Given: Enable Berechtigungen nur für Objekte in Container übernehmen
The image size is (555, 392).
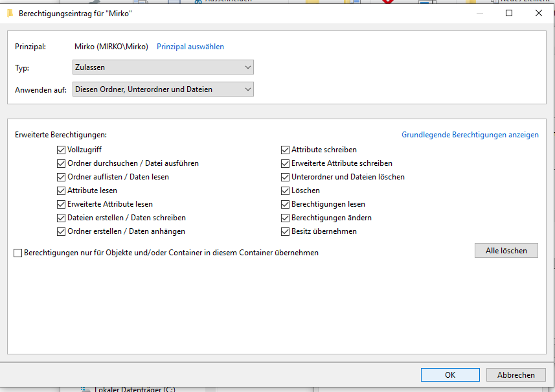Looking at the screenshot, I should coord(17,253).
